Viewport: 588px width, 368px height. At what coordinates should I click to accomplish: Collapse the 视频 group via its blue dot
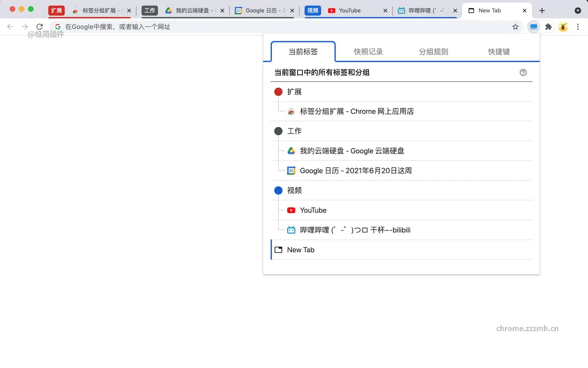278,190
